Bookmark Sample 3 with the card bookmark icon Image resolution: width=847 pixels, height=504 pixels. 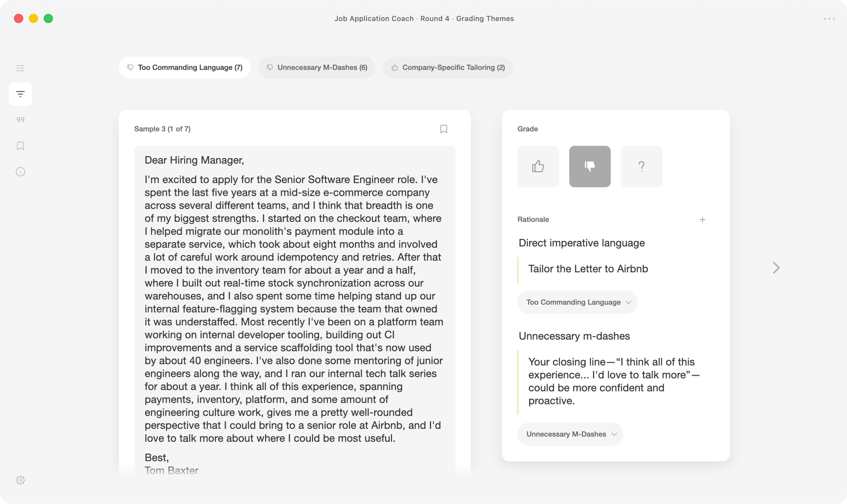click(x=444, y=129)
